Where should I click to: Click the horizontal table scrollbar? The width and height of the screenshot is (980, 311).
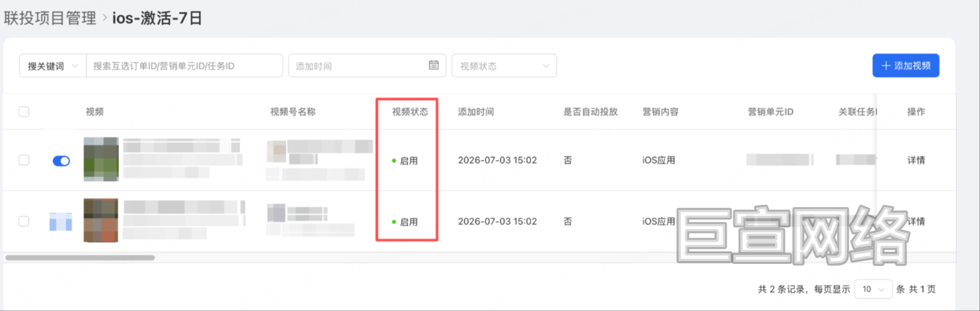point(80,258)
